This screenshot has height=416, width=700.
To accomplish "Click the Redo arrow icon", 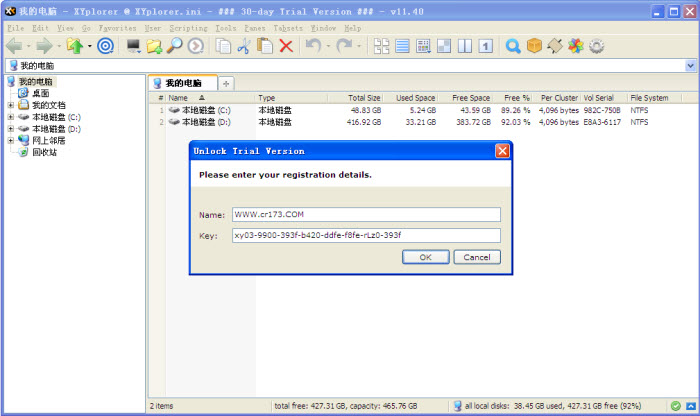I will tap(344, 46).
